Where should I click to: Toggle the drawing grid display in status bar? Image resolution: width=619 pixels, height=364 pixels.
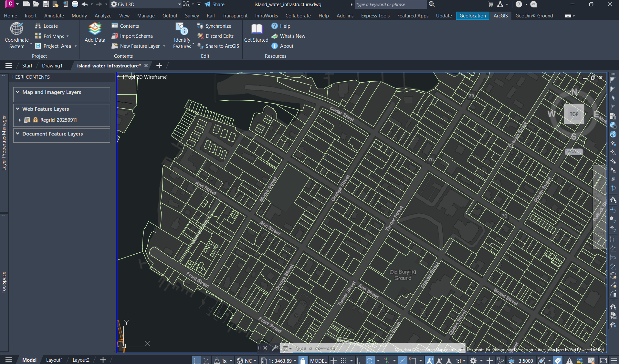pos(334,360)
